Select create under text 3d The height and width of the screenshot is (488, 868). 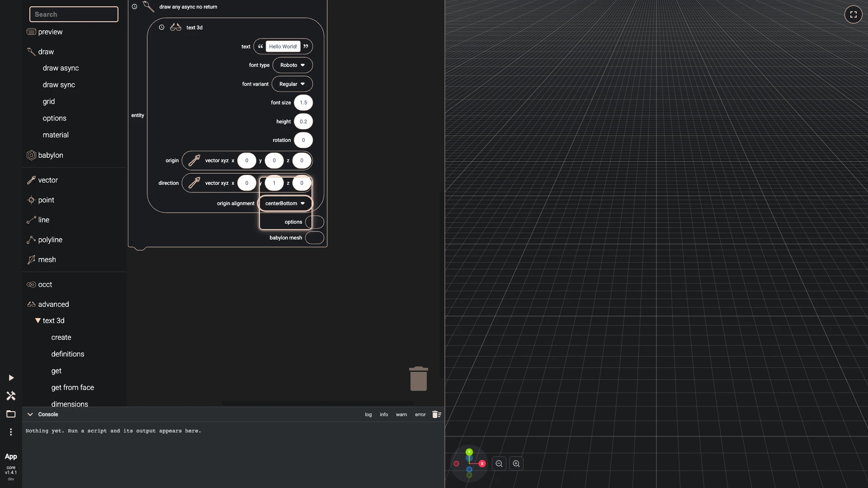(x=61, y=338)
